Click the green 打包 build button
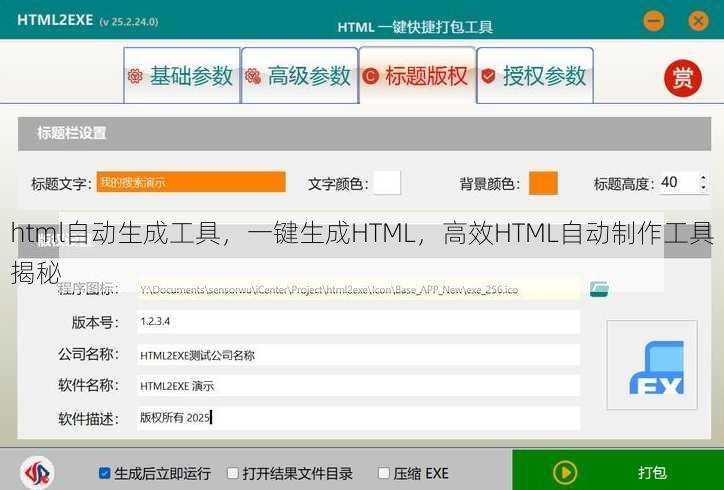The height and width of the screenshot is (490, 724). [618, 470]
